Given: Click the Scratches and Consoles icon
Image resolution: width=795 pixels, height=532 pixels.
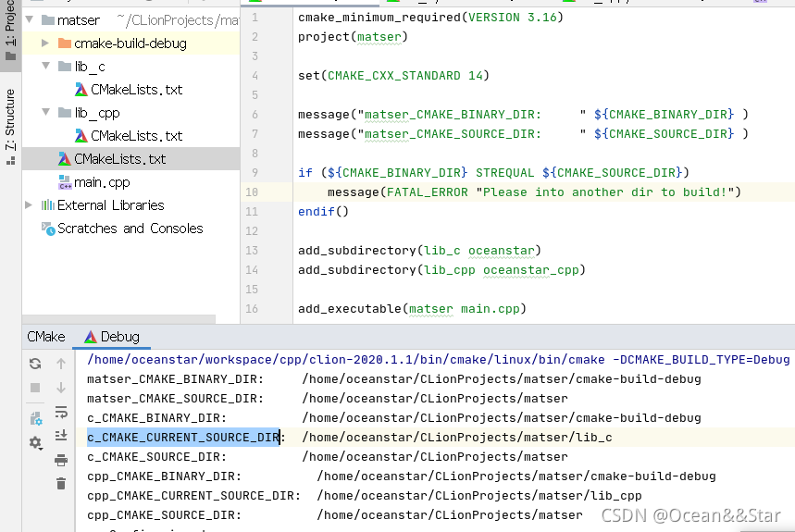Looking at the screenshot, I should tap(48, 229).
